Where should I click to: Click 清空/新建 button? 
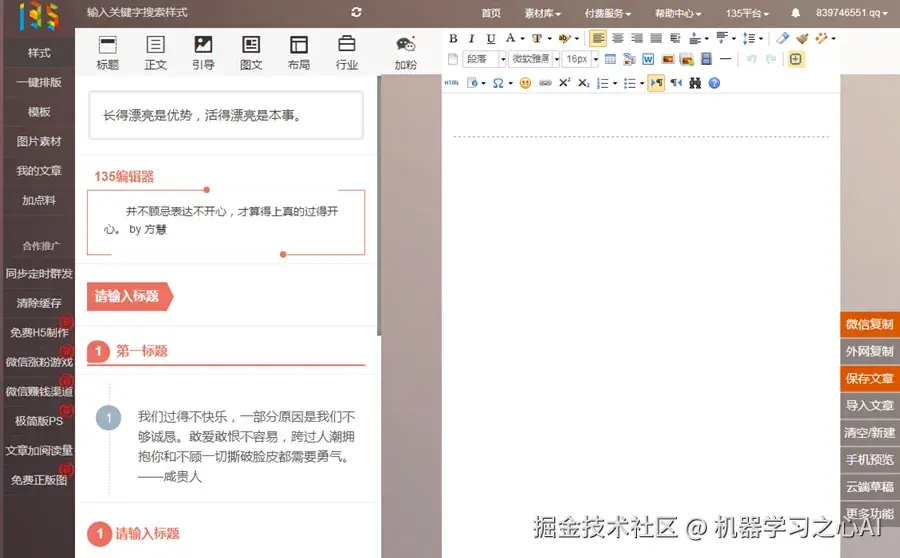(x=870, y=433)
